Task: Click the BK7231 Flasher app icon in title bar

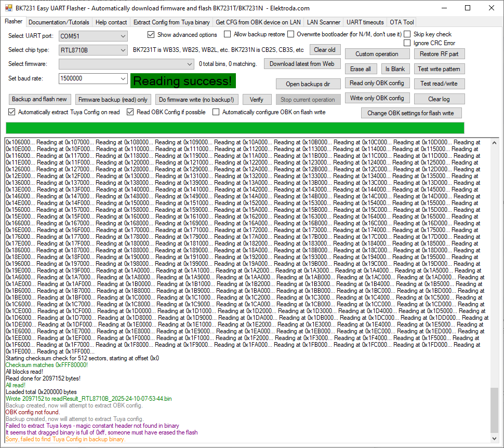Action: point(9,8)
